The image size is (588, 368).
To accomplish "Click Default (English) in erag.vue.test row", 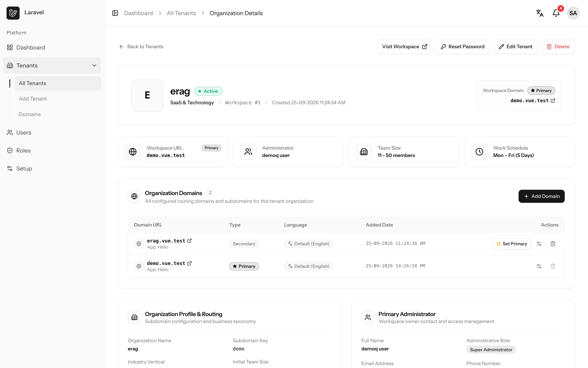I will coord(308,244).
